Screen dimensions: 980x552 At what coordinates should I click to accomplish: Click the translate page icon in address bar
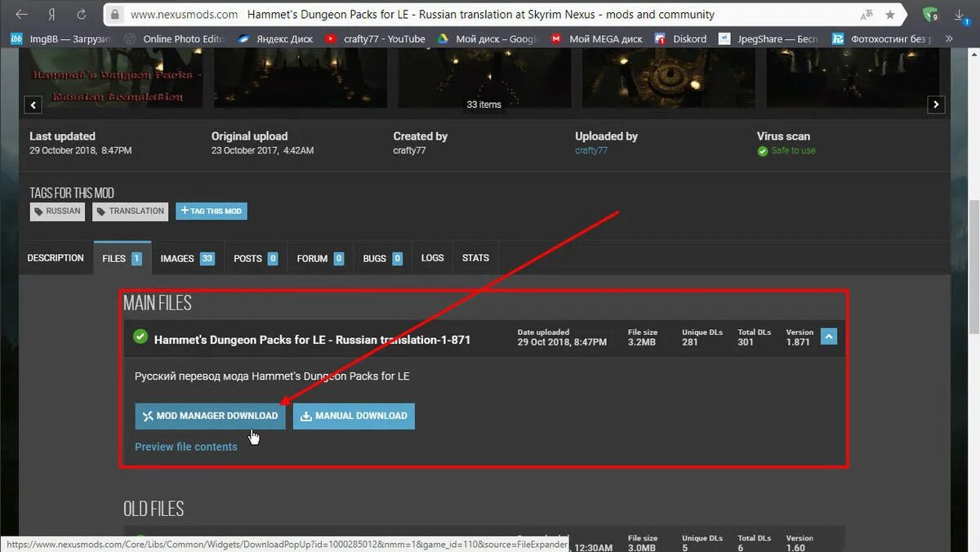(x=865, y=15)
